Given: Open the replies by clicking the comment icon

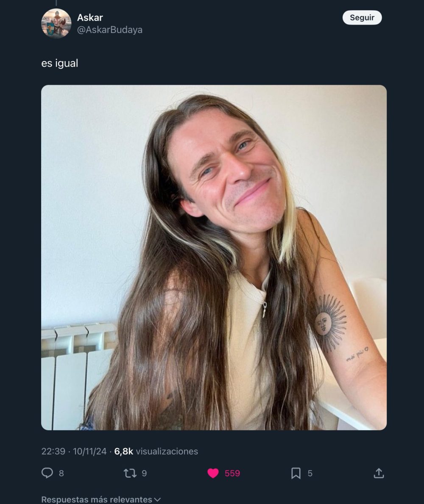Looking at the screenshot, I should 47,473.
